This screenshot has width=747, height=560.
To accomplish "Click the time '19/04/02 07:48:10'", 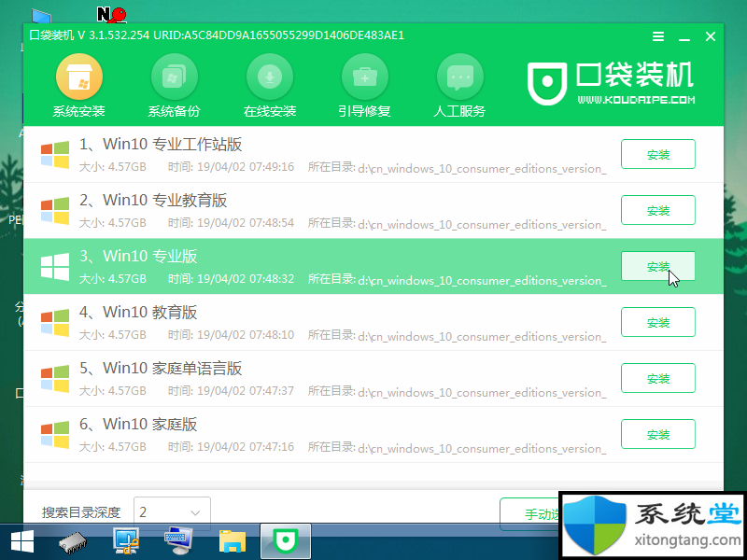I will point(246,335).
